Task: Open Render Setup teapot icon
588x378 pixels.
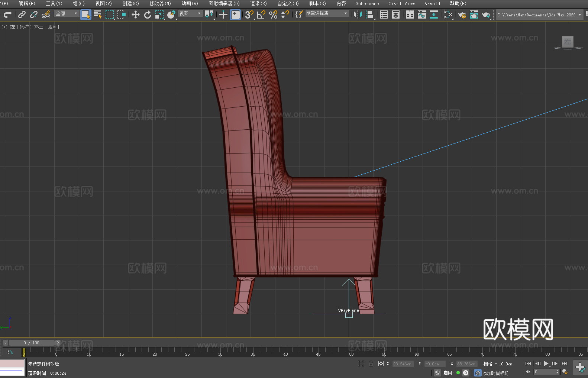Action: point(462,14)
